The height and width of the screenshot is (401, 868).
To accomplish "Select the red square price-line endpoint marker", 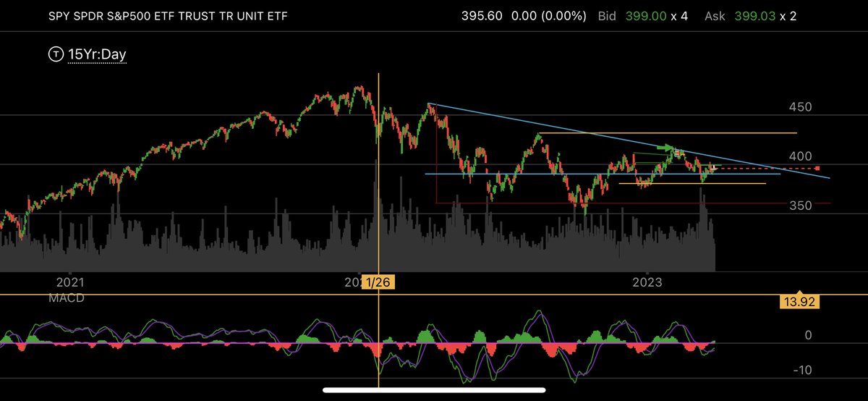I will point(817,169).
